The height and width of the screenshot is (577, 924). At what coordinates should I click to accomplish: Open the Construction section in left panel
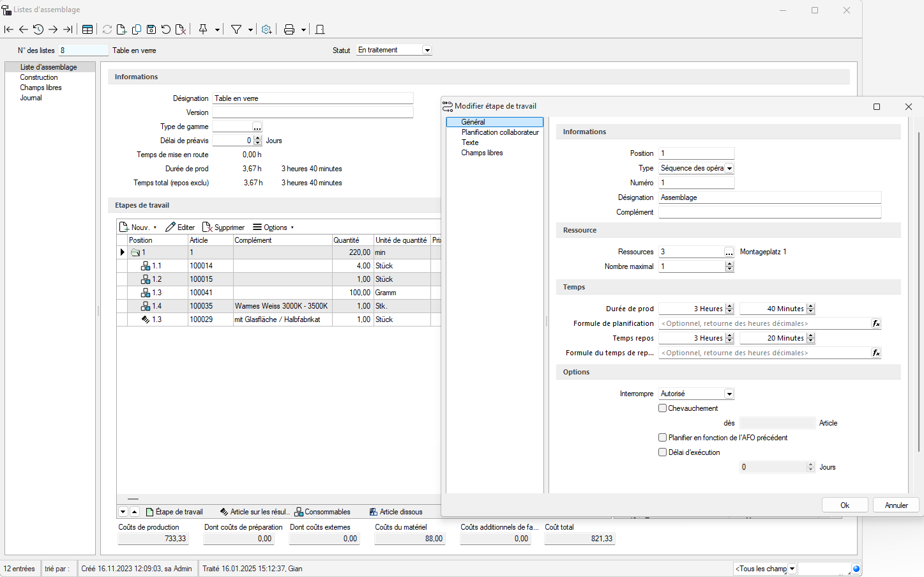pyautogui.click(x=39, y=77)
